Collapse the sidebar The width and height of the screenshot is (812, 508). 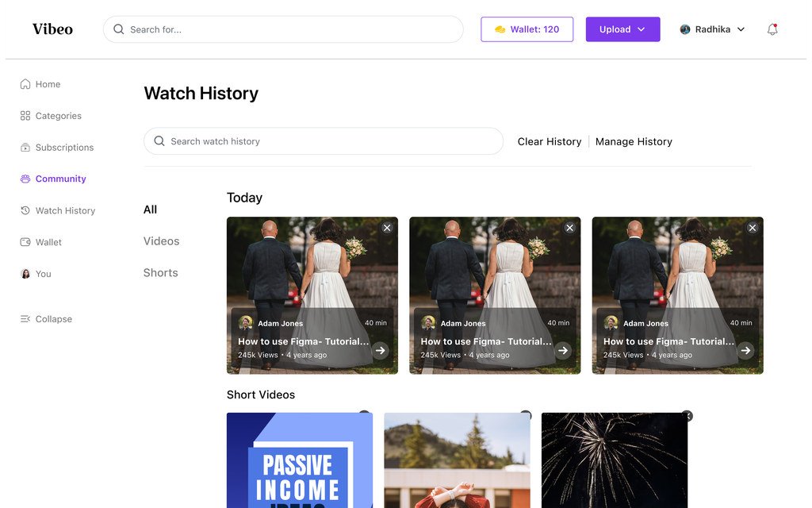(45, 319)
